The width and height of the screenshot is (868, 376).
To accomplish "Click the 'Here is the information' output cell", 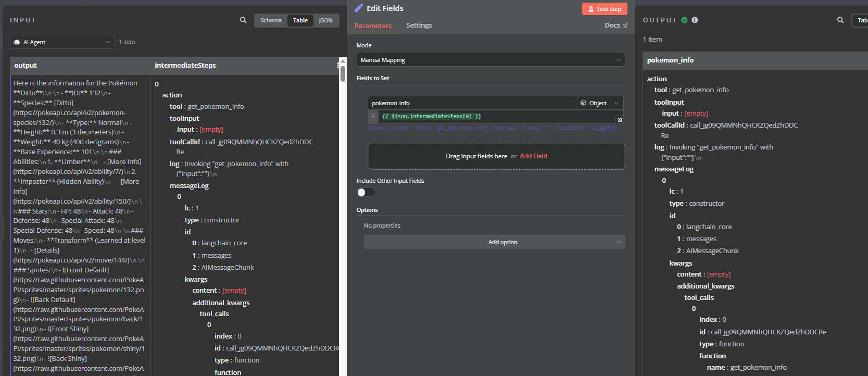I will point(80,227).
